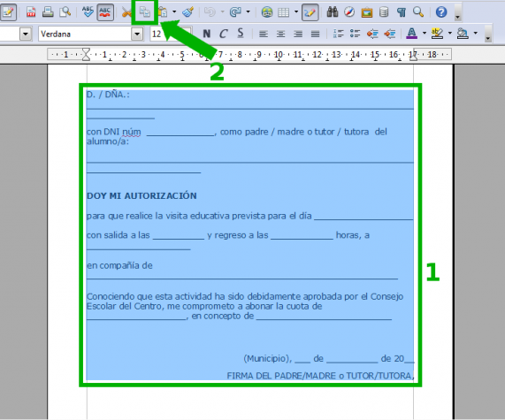This screenshot has height=420, width=505.
Task: Click the Paste clipboard icon
Action: (x=163, y=12)
